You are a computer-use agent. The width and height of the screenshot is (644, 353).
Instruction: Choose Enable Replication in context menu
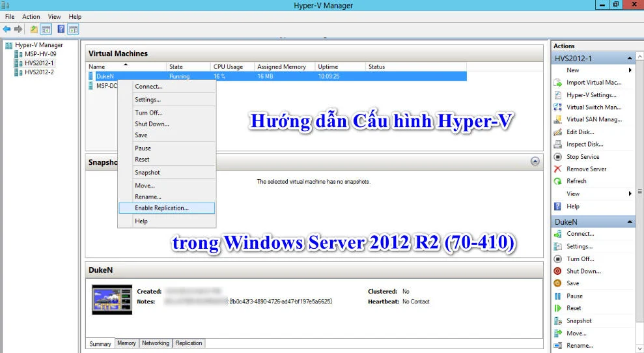click(x=167, y=208)
